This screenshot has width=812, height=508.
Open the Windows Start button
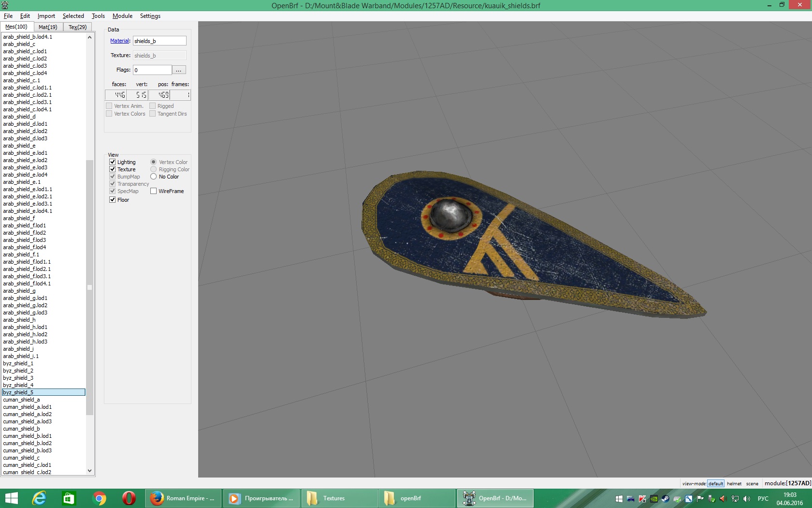[x=11, y=498]
